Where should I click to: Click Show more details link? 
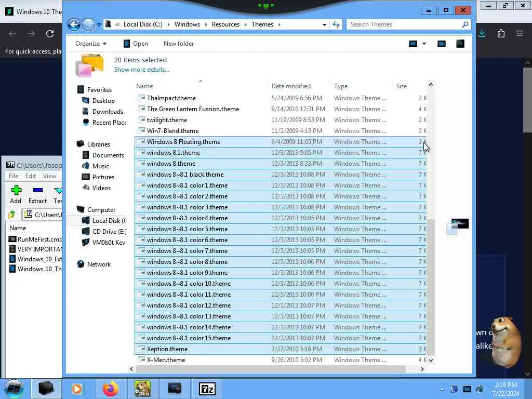point(141,70)
